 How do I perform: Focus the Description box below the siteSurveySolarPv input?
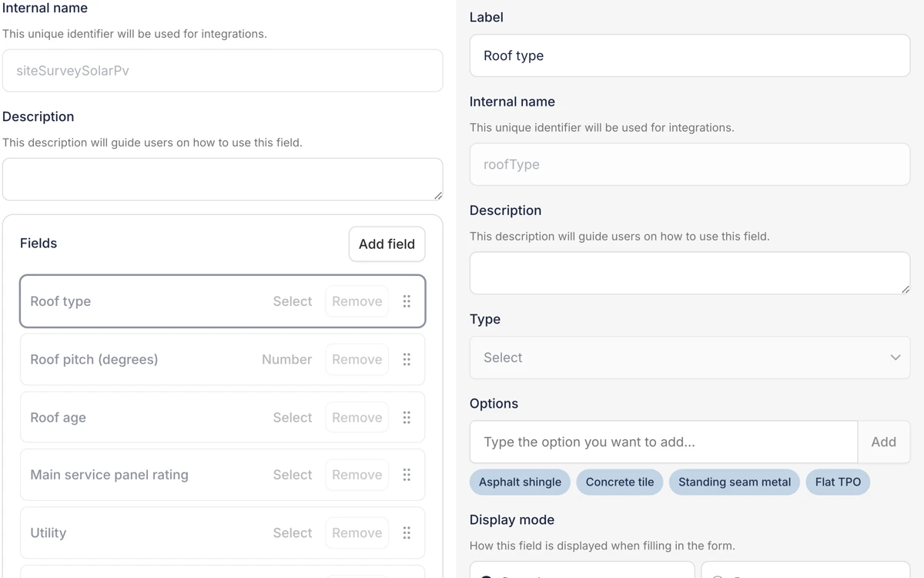tap(223, 180)
